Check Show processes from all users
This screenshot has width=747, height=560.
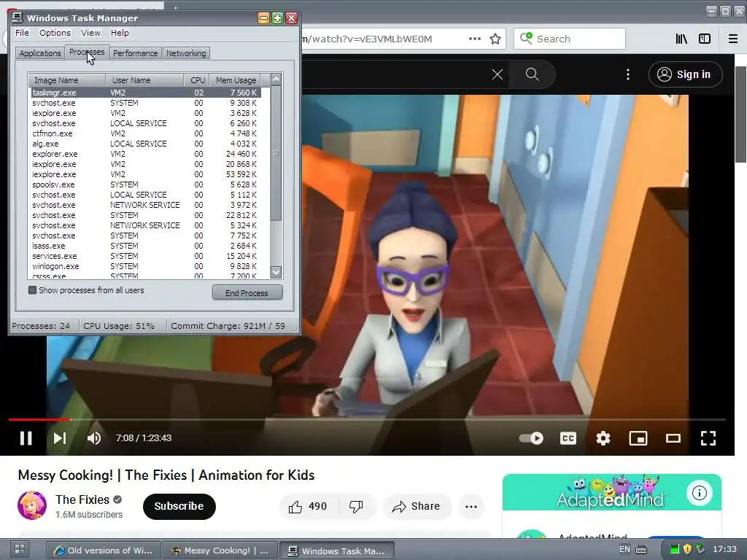32,290
